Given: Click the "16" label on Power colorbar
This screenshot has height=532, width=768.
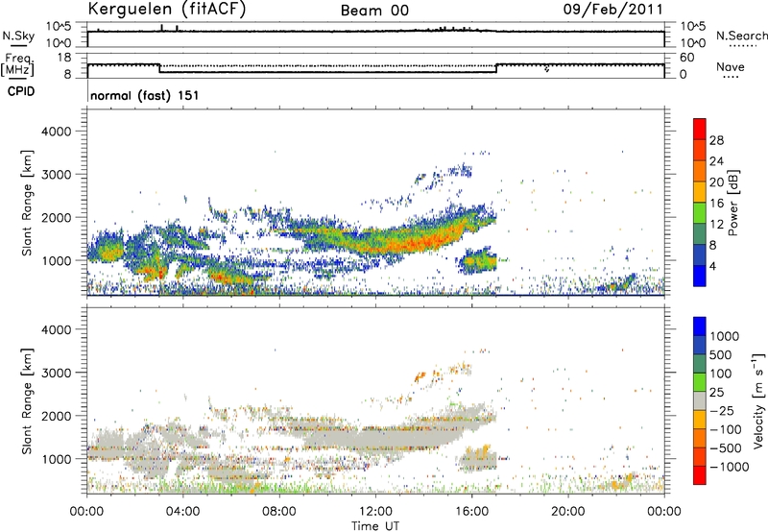Looking at the screenshot, I should coord(716,204).
